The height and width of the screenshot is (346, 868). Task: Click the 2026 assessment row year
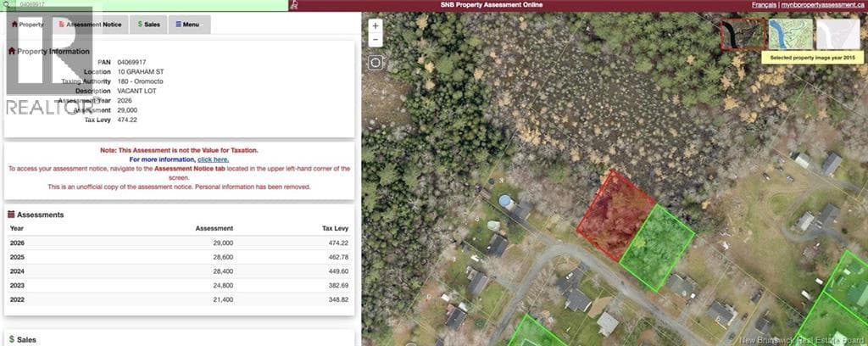[x=17, y=243]
